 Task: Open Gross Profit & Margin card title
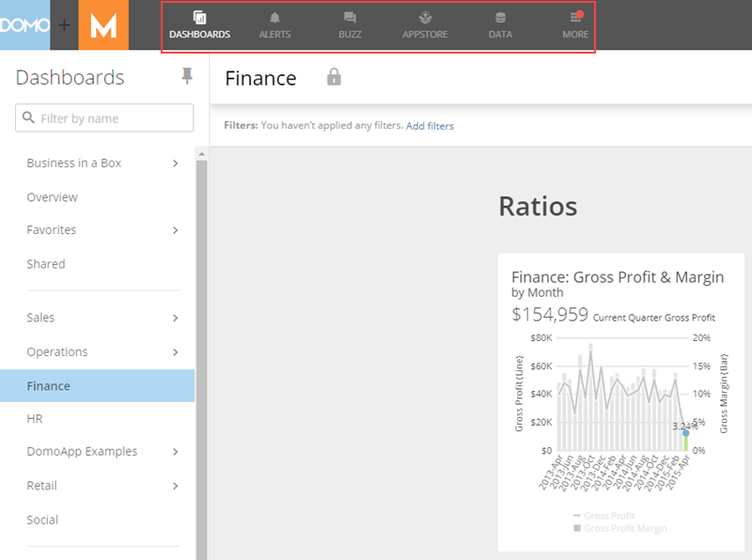(618, 276)
